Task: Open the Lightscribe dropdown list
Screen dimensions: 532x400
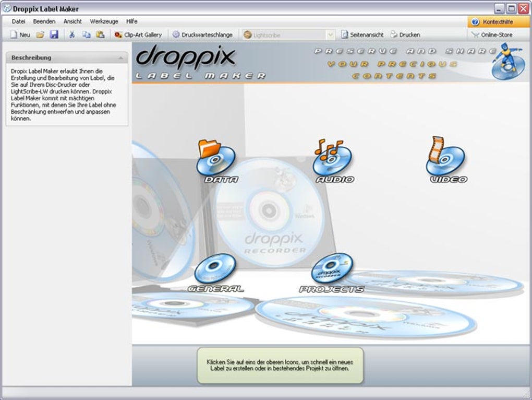Action: 331,34
